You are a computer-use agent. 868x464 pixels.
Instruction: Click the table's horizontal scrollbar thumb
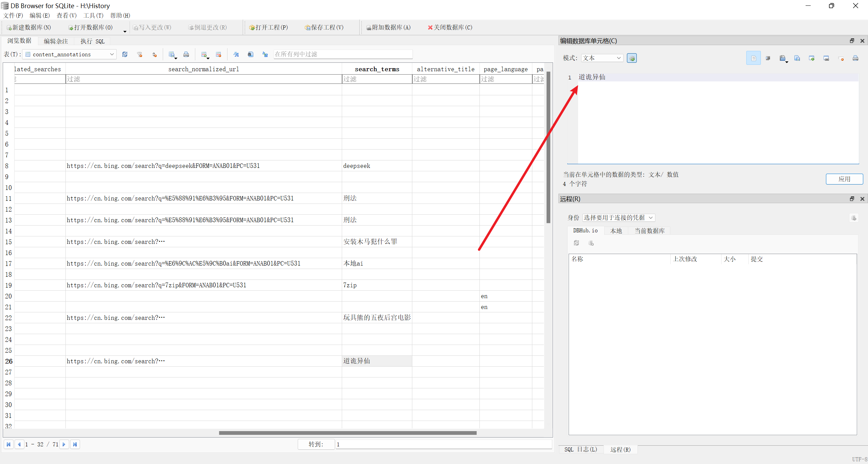click(348, 433)
